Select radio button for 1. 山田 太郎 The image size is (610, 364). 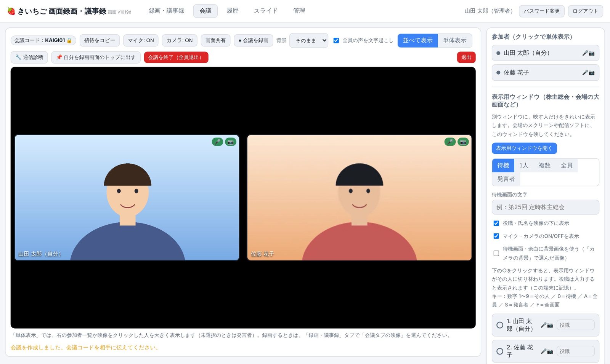coord(500,325)
